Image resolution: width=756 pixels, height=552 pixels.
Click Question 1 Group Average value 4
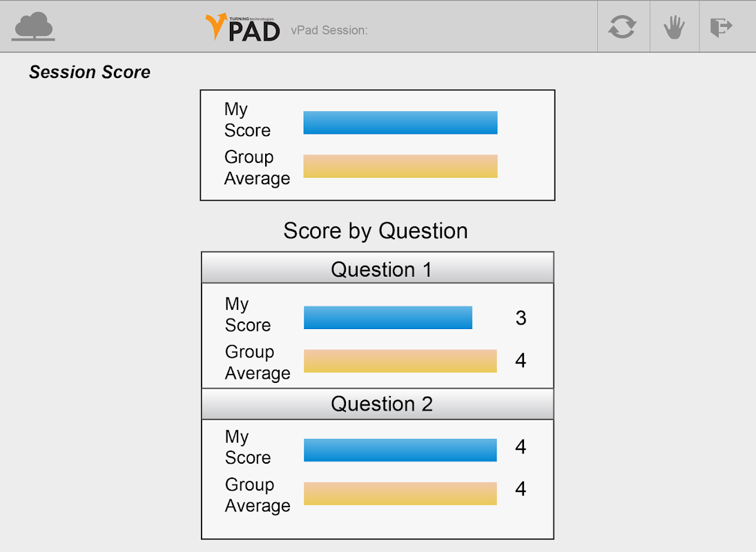click(x=521, y=360)
